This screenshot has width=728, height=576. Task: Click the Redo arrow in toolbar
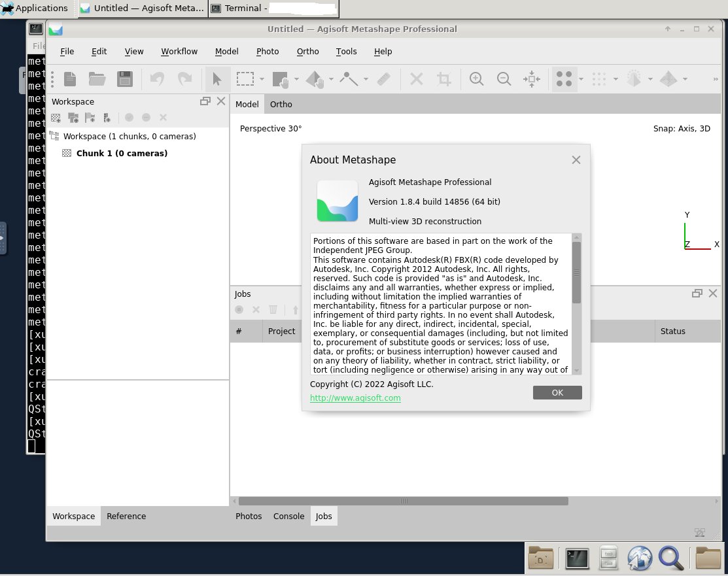pyautogui.click(x=185, y=79)
